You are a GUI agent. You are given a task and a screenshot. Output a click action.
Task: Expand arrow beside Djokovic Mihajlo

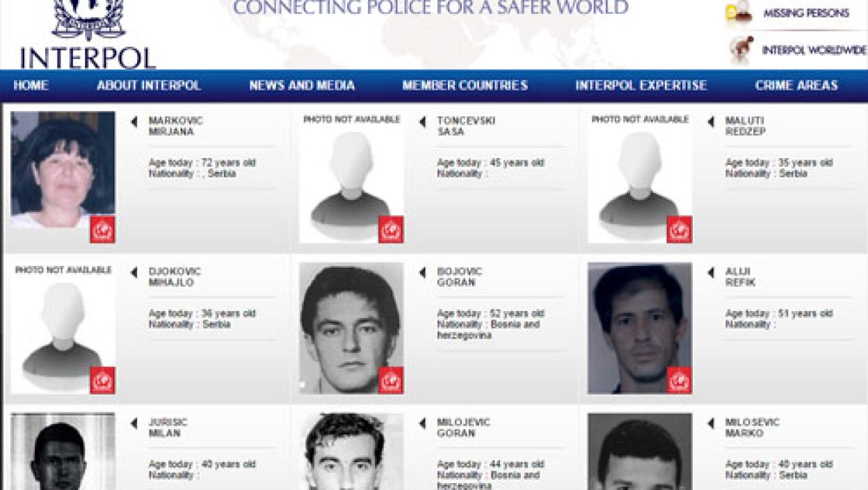click(134, 273)
